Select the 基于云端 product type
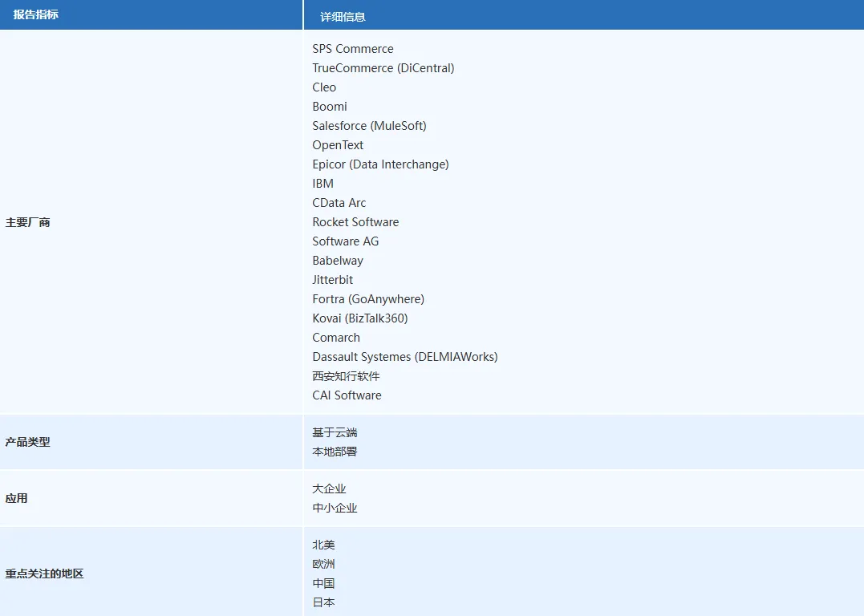 click(x=335, y=432)
